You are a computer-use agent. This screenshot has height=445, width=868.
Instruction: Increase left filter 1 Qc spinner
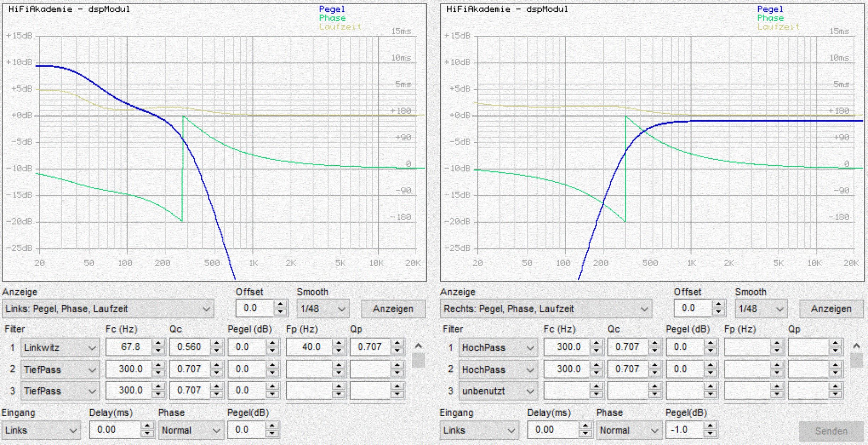[216, 343]
